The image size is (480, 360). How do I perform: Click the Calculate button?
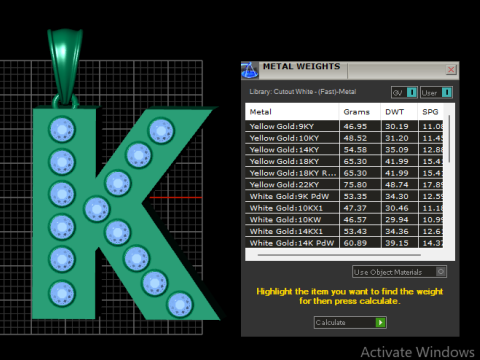pos(350,322)
